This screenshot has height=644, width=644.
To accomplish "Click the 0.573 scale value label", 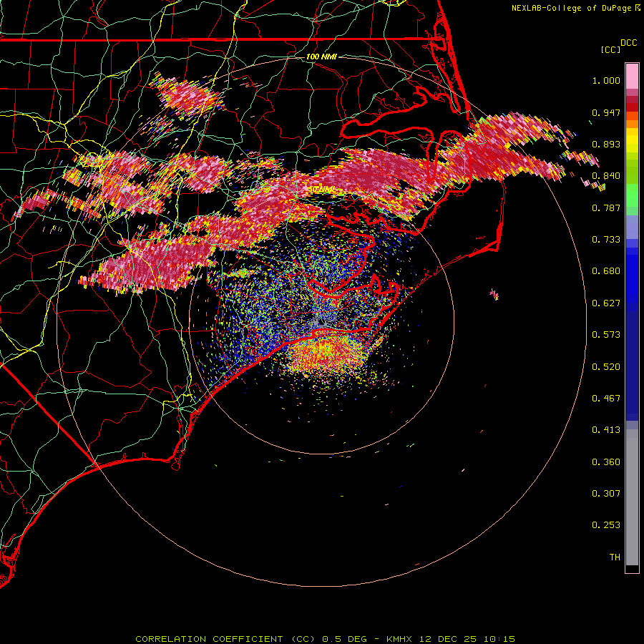I will pos(606,335).
